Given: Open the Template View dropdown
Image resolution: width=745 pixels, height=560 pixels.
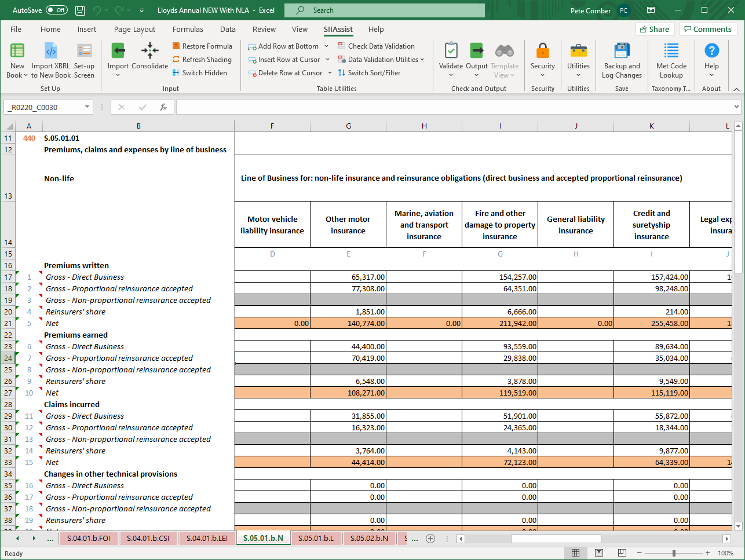Looking at the screenshot, I should (x=505, y=70).
